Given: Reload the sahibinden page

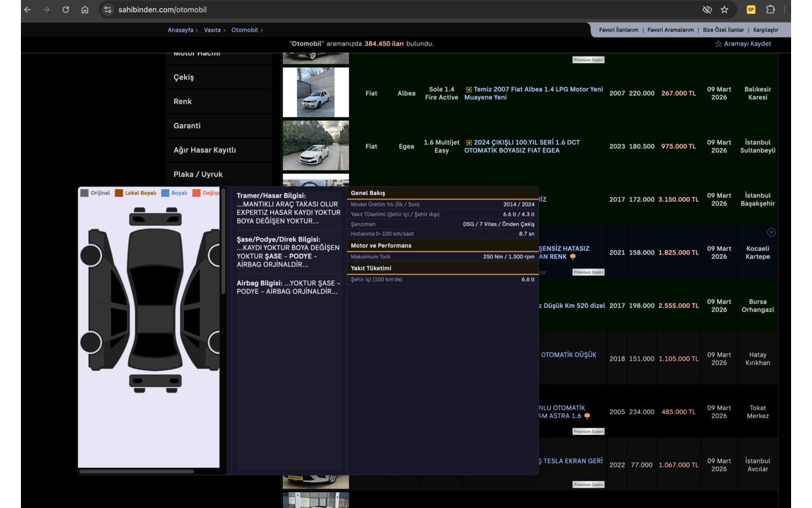Looking at the screenshot, I should click(65, 10).
